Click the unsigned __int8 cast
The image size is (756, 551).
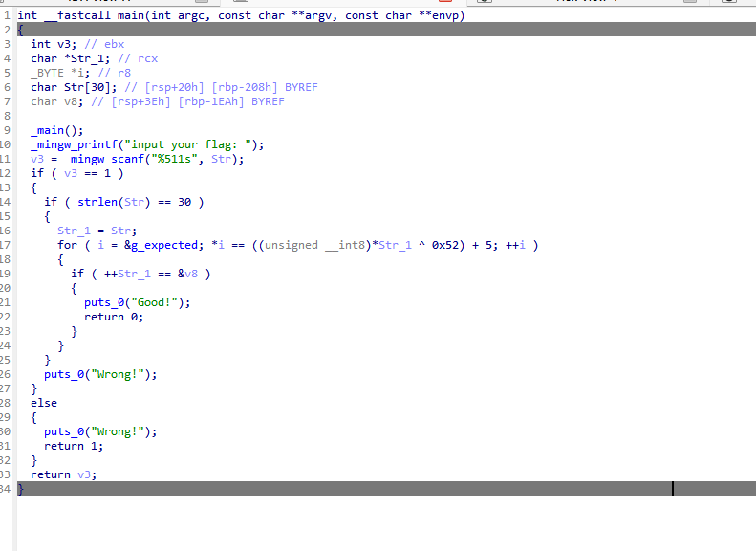[317, 245]
